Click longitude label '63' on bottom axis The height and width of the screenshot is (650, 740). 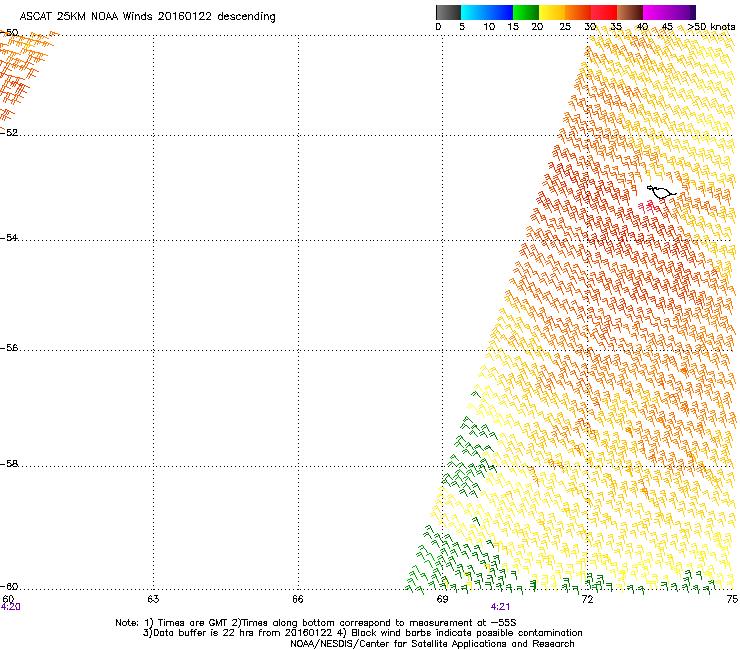[x=153, y=599]
